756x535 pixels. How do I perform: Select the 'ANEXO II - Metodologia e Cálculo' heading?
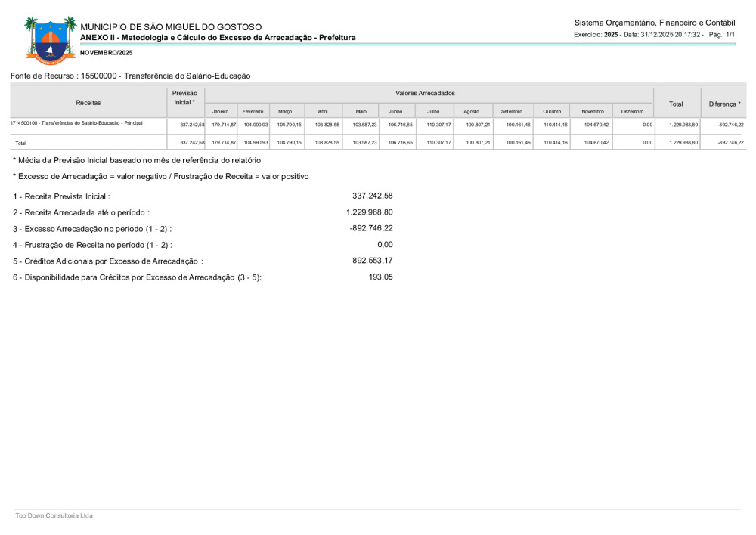(218, 37)
